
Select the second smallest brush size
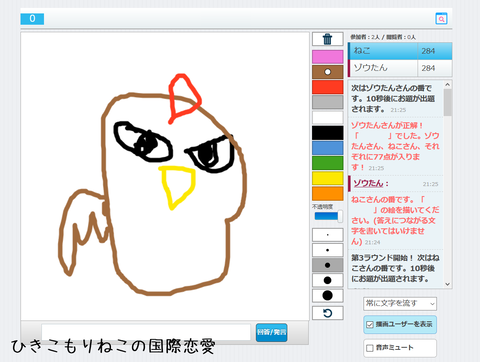coord(327,250)
